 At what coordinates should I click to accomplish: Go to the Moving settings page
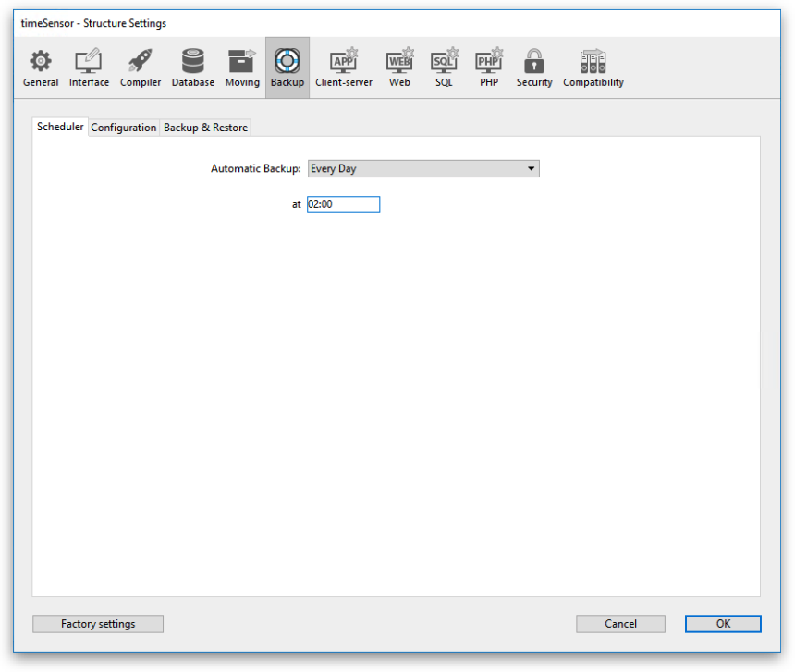tap(242, 67)
